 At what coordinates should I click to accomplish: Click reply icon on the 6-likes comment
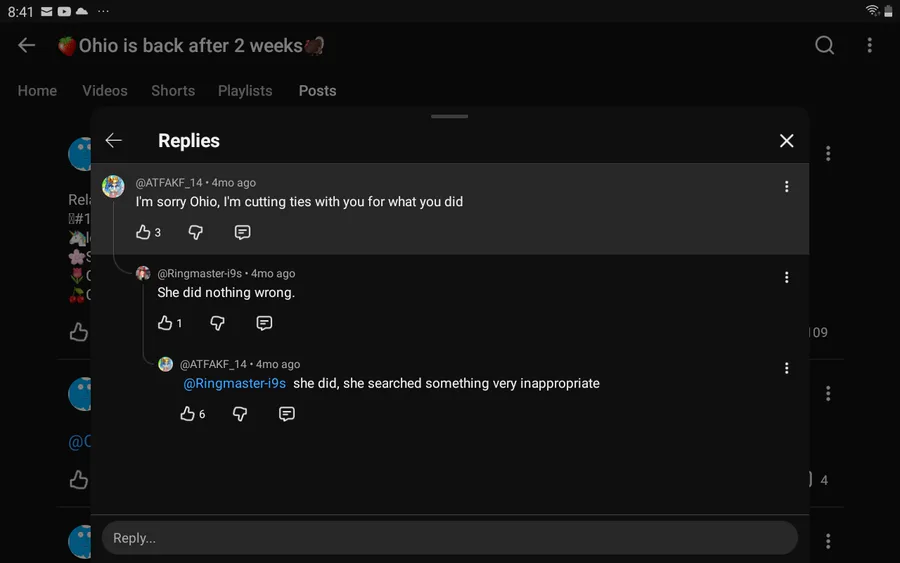tap(286, 414)
